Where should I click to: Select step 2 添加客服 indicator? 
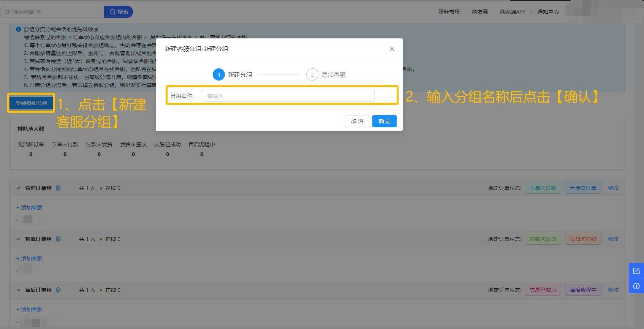(312, 74)
